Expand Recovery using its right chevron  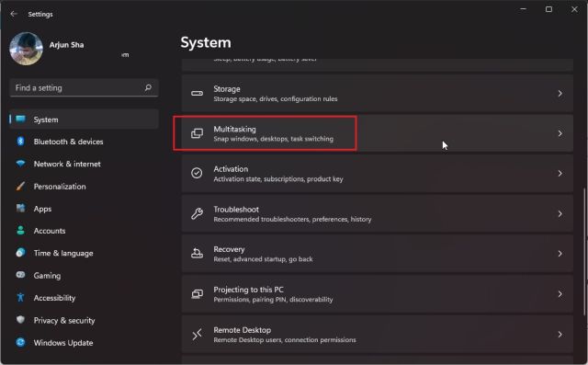(x=560, y=254)
